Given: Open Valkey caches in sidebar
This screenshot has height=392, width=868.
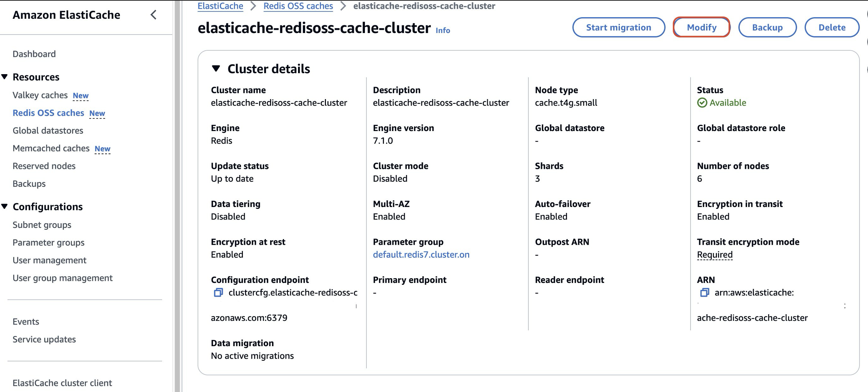Looking at the screenshot, I should (x=40, y=95).
